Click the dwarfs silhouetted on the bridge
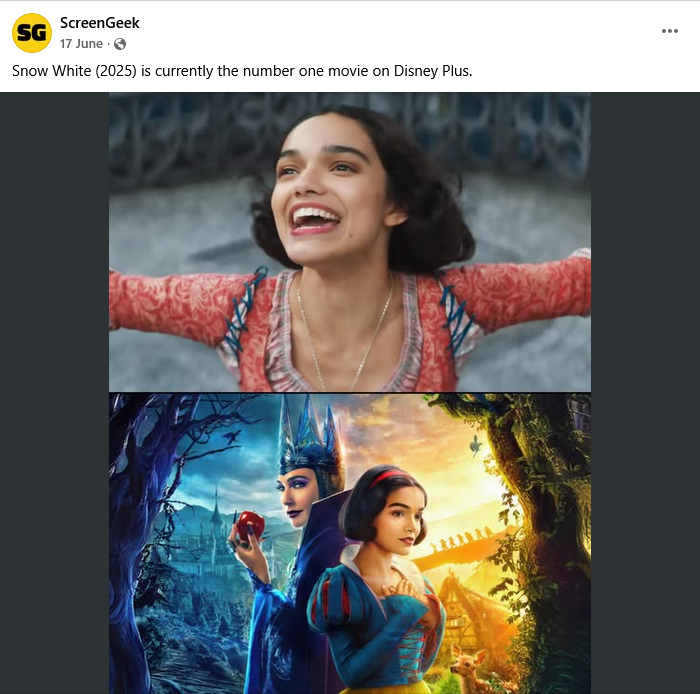The image size is (700, 694). pos(462,540)
